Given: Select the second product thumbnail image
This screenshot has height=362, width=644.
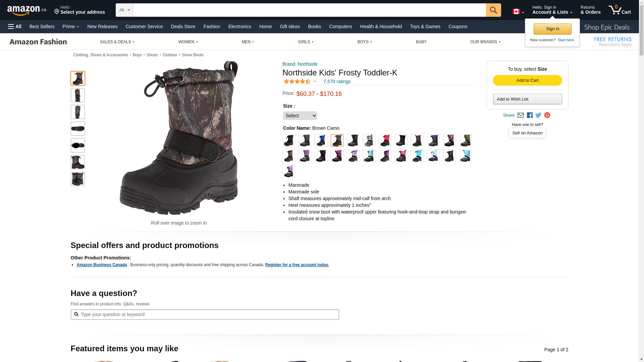Looking at the screenshot, I should 78,95.
